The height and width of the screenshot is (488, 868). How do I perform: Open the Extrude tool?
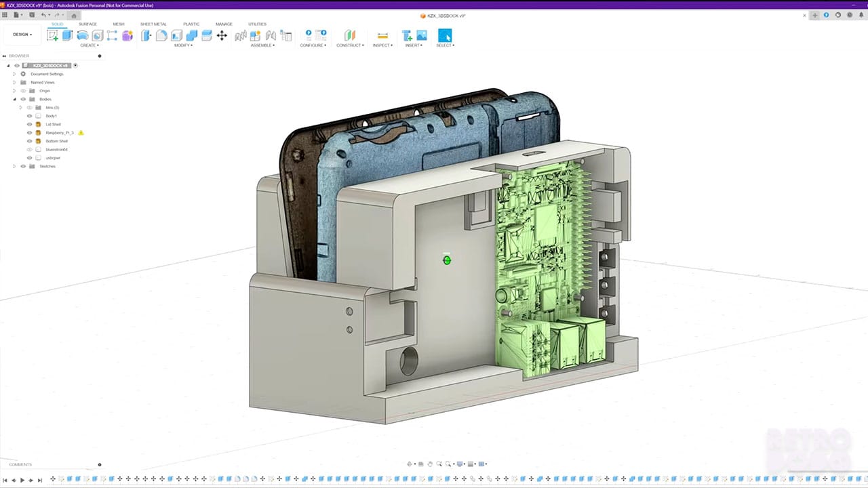click(66, 35)
